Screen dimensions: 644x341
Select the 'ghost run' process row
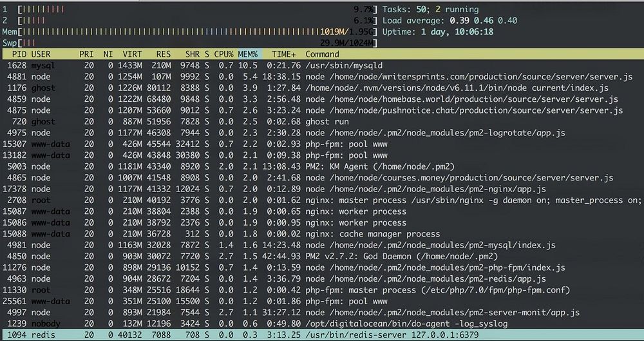[322, 121]
